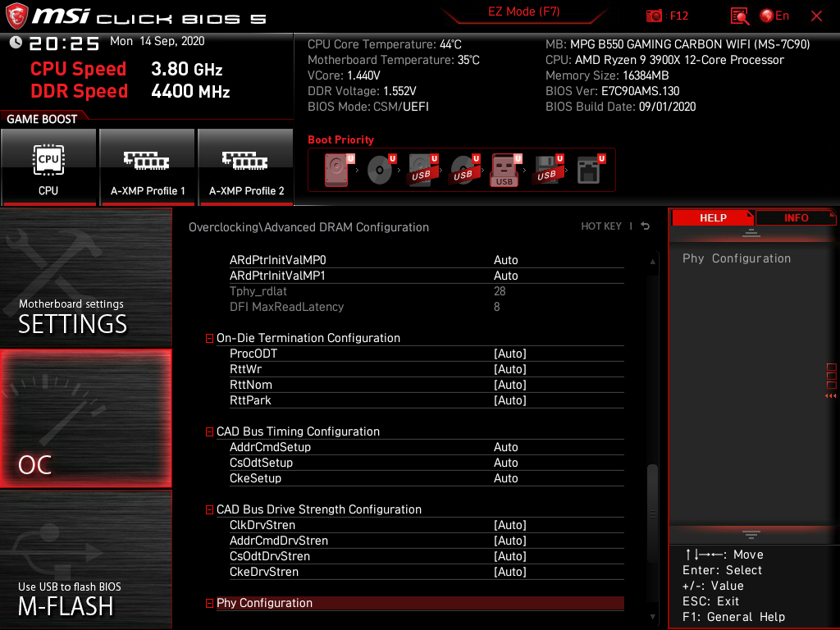Open the M-FLASH BIOS flashing section
Viewport: 840px width, 630px height.
click(85, 559)
